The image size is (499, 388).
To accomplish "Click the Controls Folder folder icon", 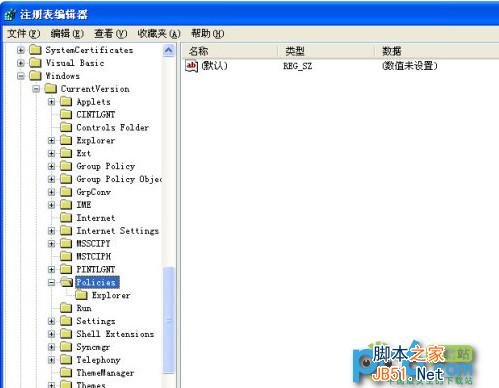I will pos(66,127).
